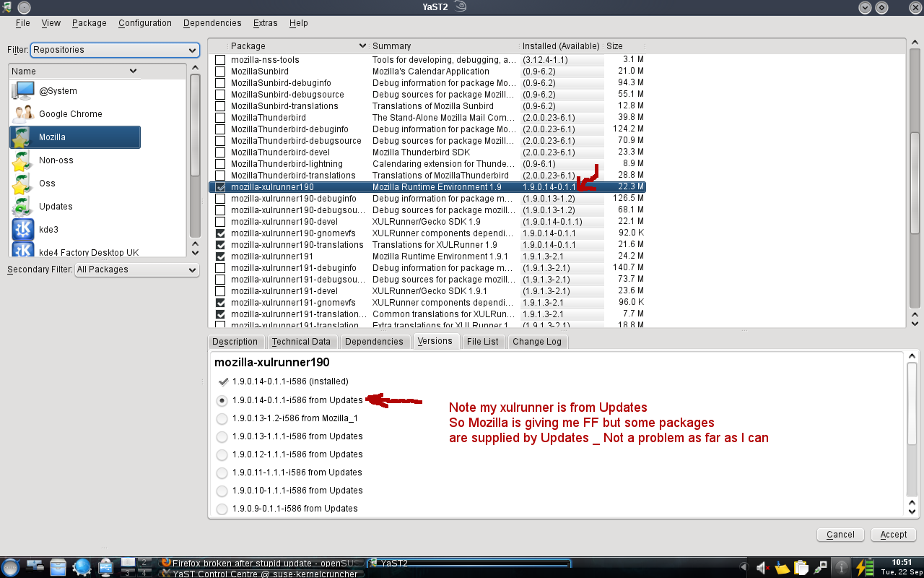The height and width of the screenshot is (578, 924).
Task: Open the Filter Repositories dropdown
Action: coord(114,50)
